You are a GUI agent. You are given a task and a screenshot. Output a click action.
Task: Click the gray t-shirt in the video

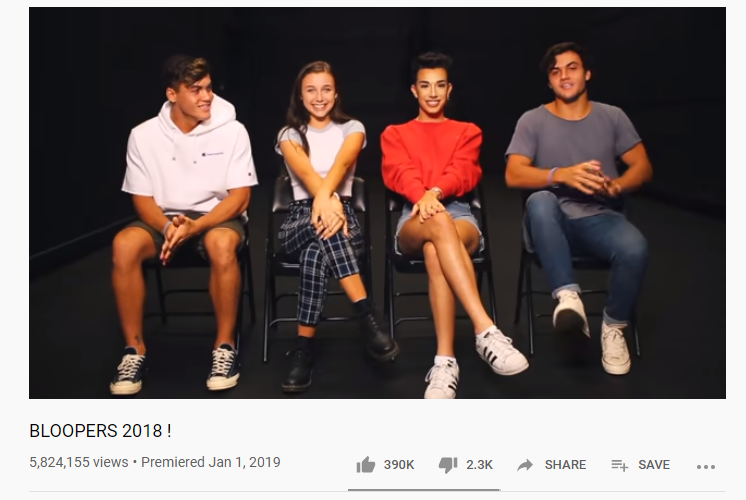click(573, 152)
